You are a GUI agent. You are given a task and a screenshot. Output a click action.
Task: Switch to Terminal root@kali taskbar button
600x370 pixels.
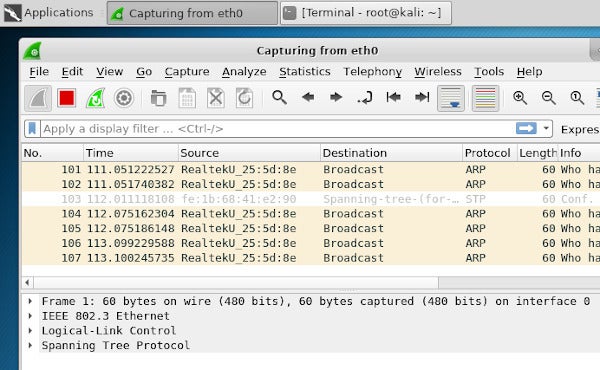(x=366, y=13)
